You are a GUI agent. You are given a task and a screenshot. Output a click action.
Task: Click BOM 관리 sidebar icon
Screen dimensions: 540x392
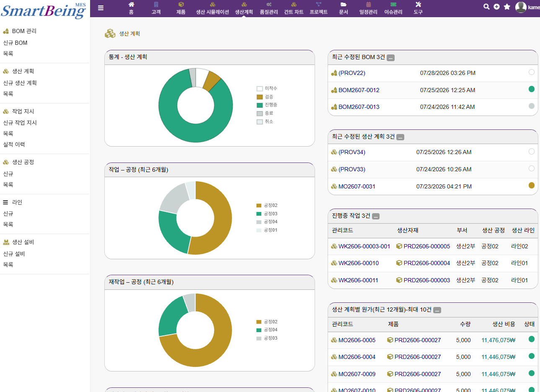coord(6,31)
